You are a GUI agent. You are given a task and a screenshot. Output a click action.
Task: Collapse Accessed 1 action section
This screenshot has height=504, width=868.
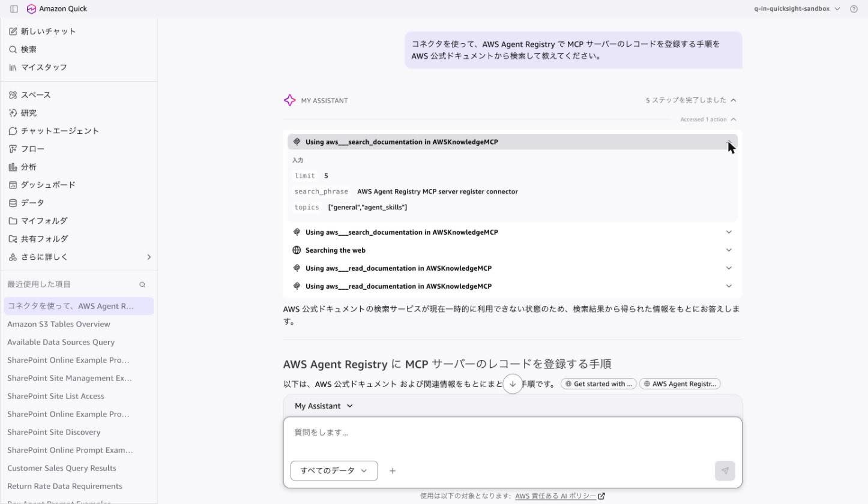pyautogui.click(x=708, y=119)
